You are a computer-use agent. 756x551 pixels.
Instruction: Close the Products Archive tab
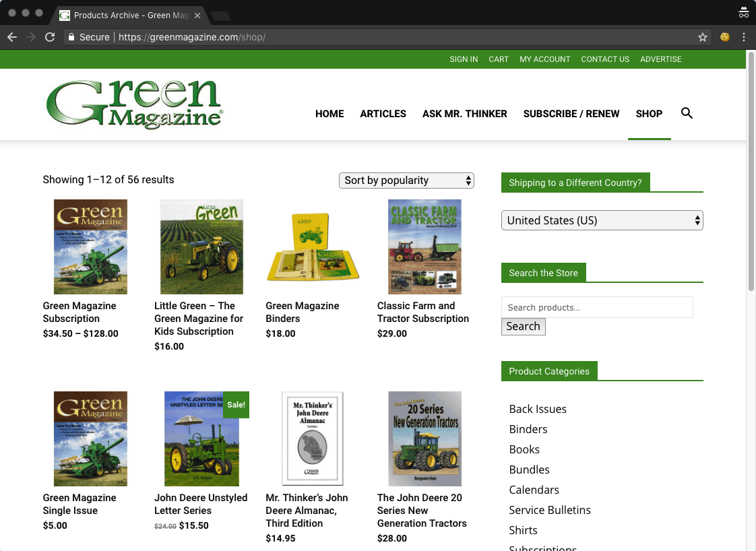pyautogui.click(x=197, y=15)
